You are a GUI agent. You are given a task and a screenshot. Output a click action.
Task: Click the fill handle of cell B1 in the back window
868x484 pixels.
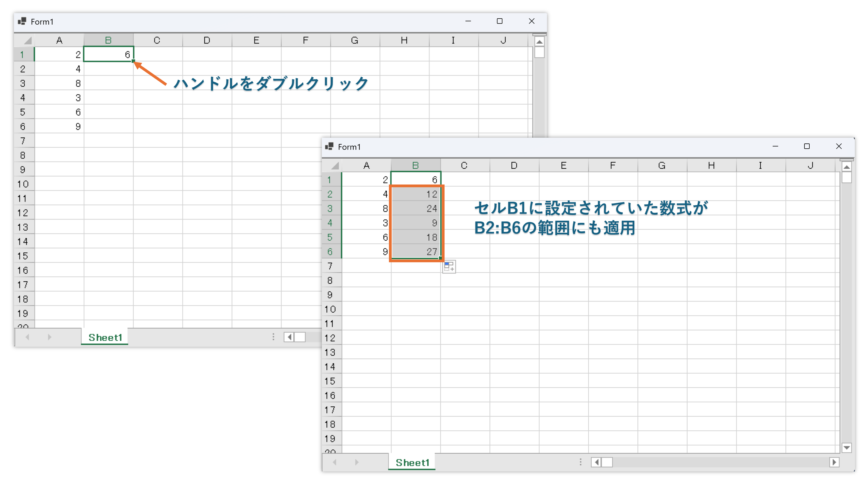click(133, 61)
